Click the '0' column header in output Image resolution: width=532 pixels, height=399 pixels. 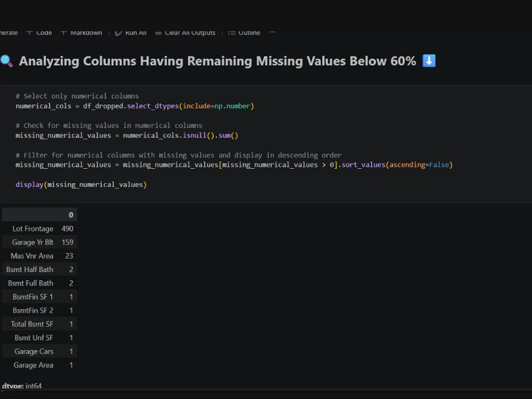[71, 215]
